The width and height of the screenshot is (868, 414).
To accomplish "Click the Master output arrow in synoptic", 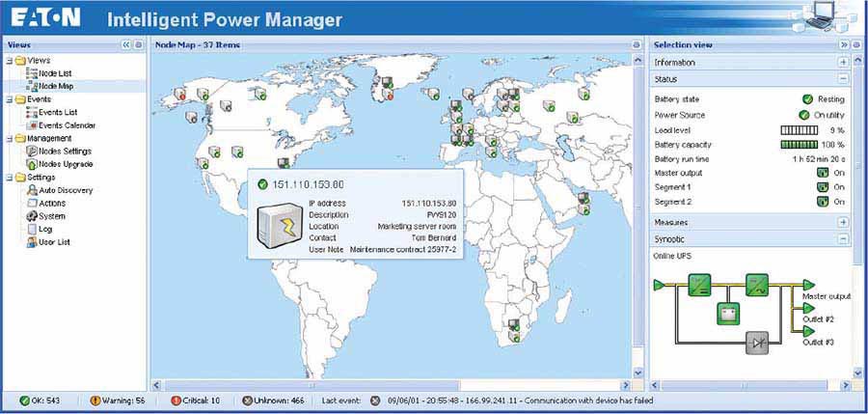I will [x=809, y=285].
